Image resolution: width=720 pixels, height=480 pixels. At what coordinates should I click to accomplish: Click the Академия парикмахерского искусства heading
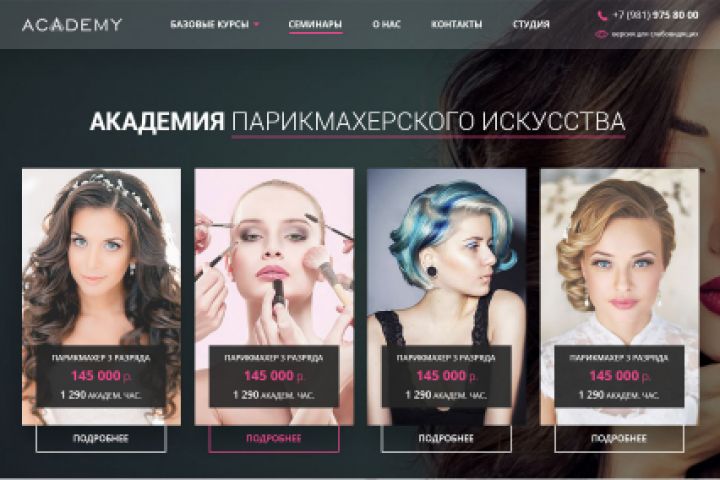point(358,121)
